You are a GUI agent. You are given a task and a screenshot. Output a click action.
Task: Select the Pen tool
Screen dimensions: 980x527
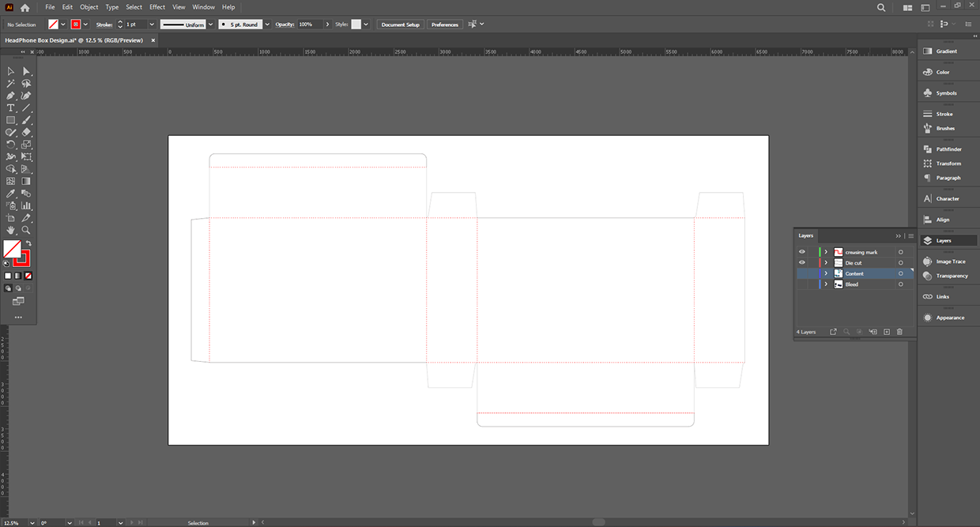pyautogui.click(x=11, y=96)
